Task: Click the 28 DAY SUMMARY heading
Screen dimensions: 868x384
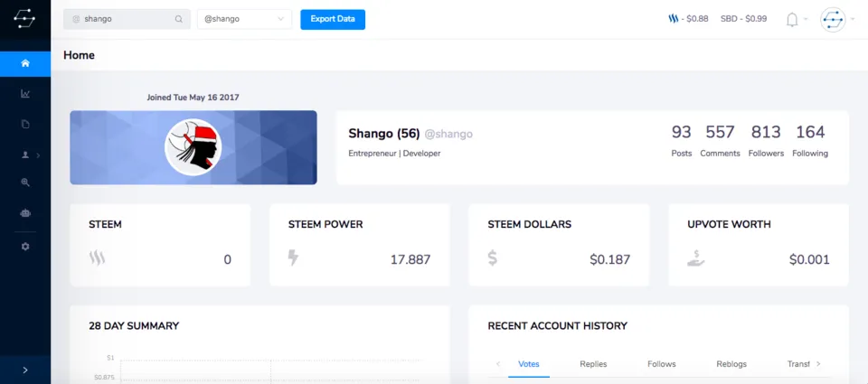Action: tap(134, 326)
